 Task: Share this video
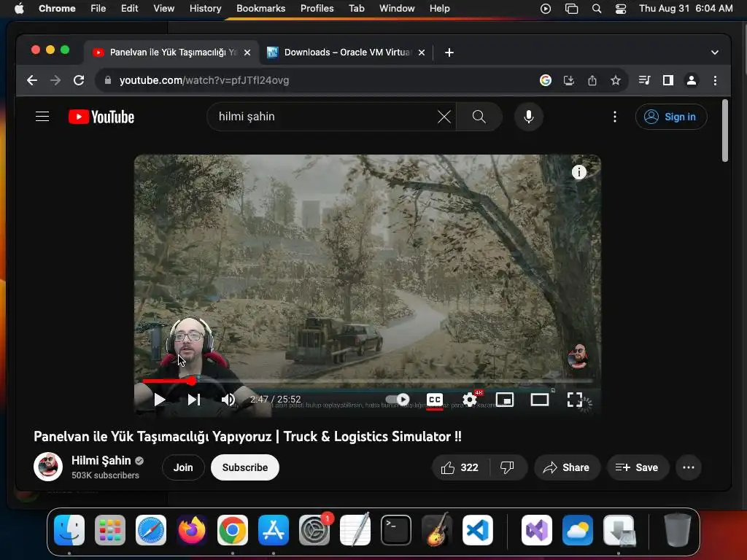pyautogui.click(x=567, y=467)
